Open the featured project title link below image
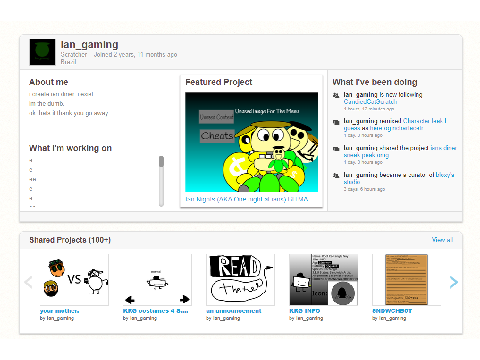This screenshot has height=360, width=480. [x=247, y=199]
